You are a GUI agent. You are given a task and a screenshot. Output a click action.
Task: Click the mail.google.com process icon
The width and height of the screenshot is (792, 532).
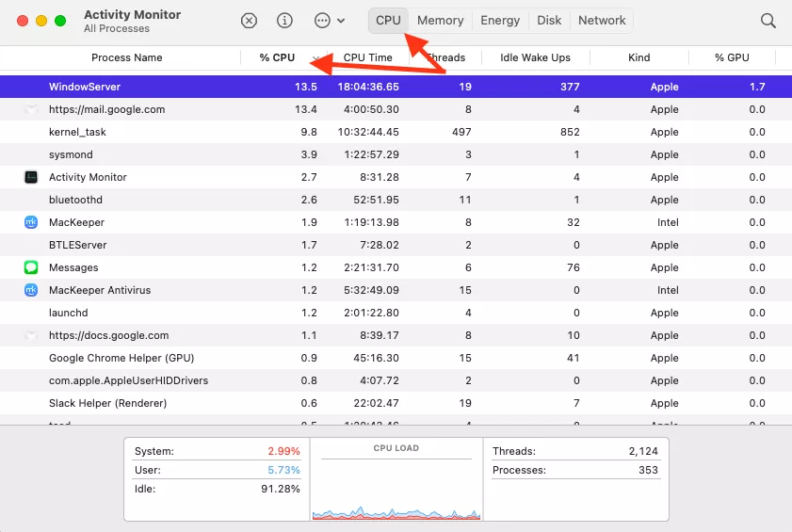(31, 109)
